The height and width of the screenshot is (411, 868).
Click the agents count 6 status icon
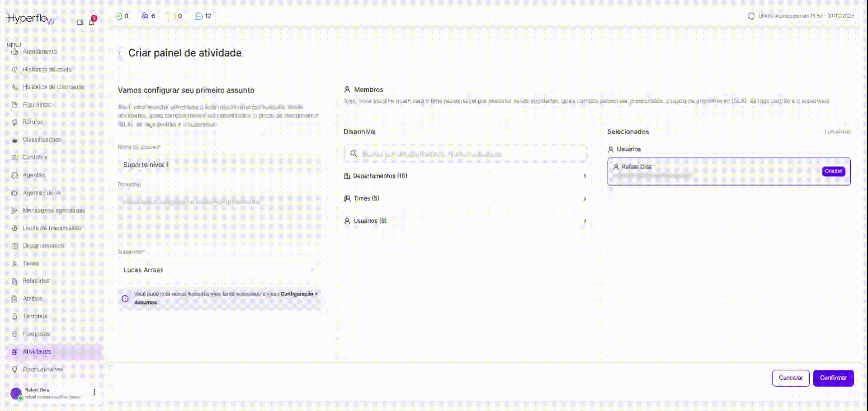coord(145,16)
